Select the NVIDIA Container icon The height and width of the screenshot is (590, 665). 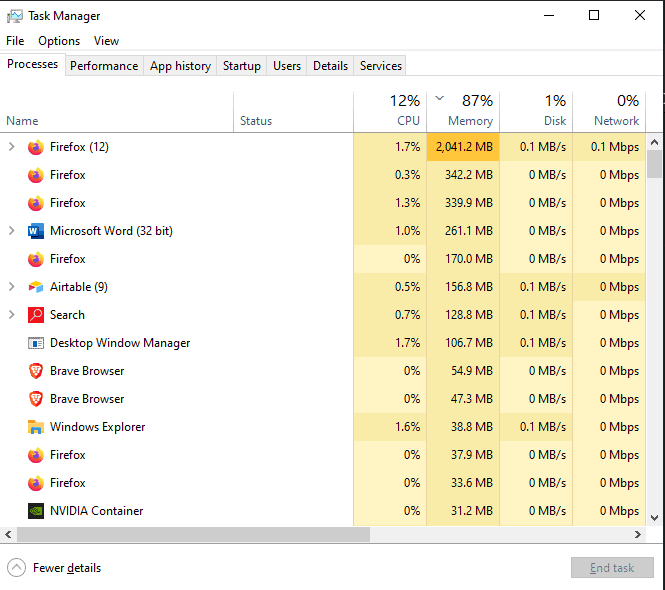(36, 511)
